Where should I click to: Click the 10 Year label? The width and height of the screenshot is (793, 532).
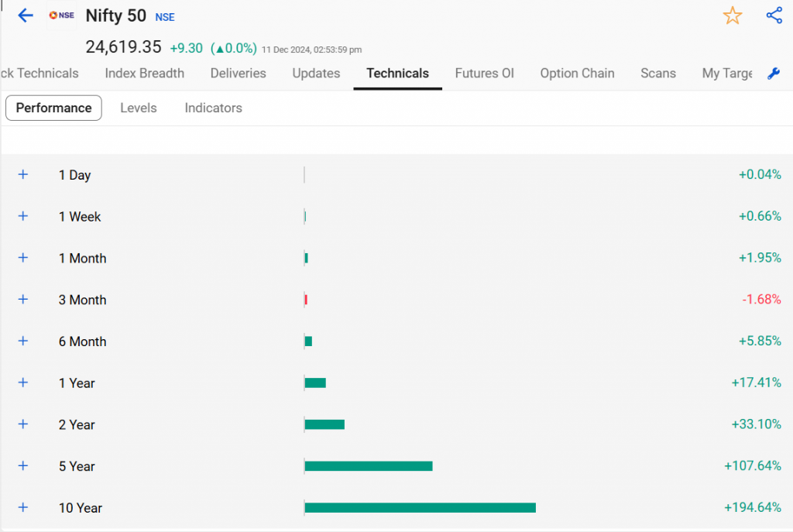pyautogui.click(x=81, y=508)
